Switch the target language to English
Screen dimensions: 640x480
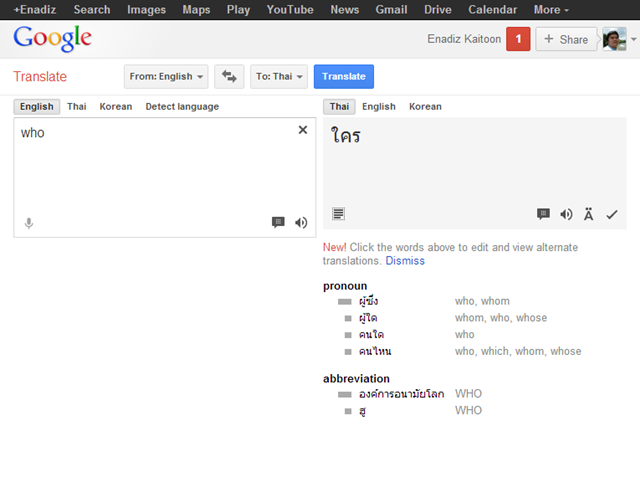(379, 107)
